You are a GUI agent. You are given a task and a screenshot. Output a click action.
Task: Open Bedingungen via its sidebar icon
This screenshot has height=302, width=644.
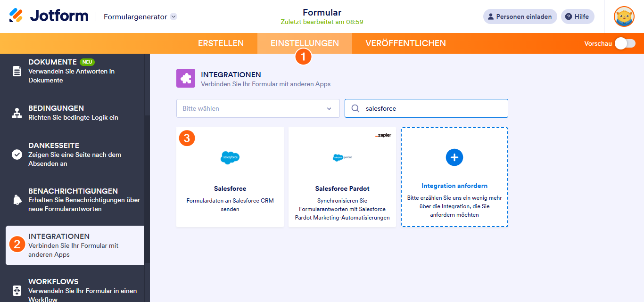click(x=17, y=112)
